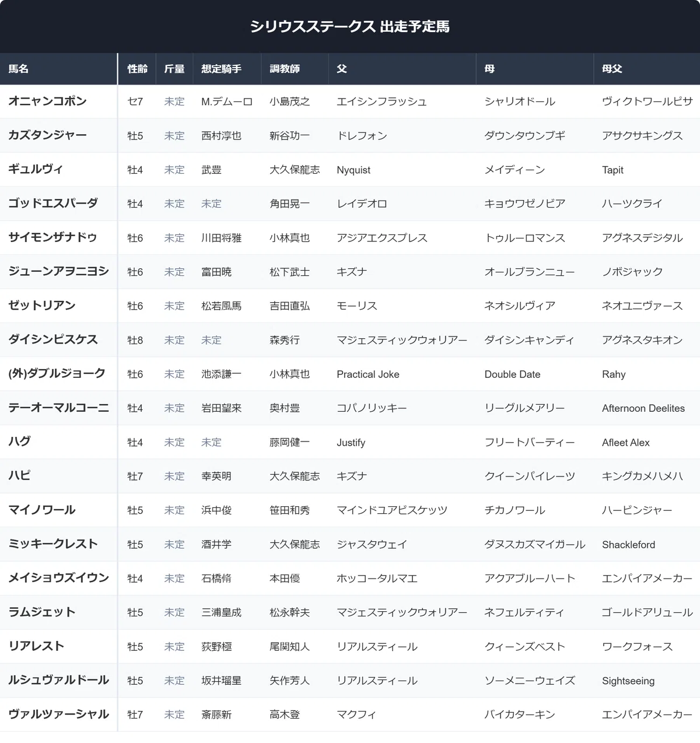Select horse name ゴッドエスパーダ

click(53, 203)
